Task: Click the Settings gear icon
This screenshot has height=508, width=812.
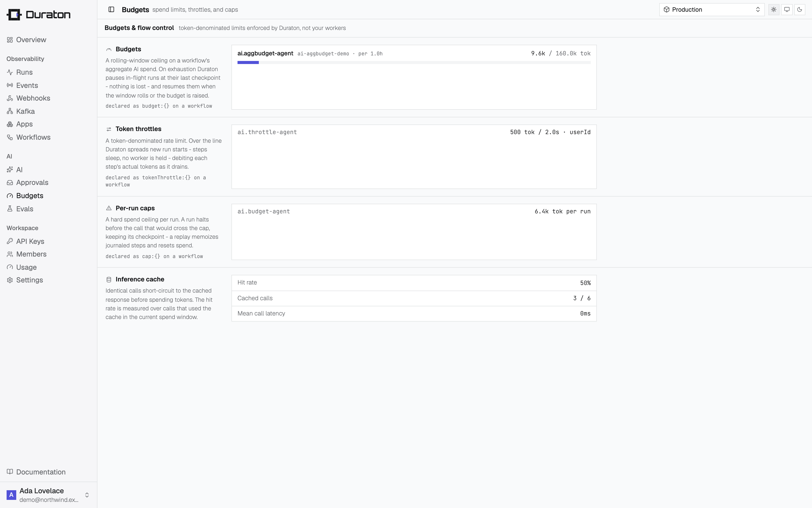Action: point(10,280)
